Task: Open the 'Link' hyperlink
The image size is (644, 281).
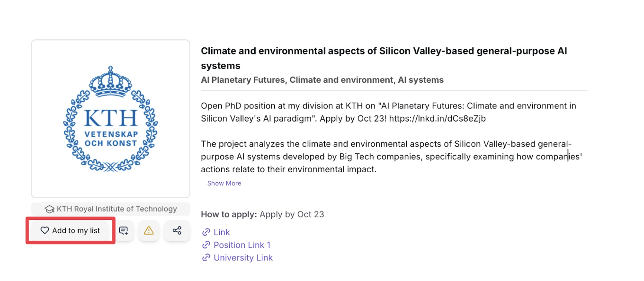Action: (222, 232)
